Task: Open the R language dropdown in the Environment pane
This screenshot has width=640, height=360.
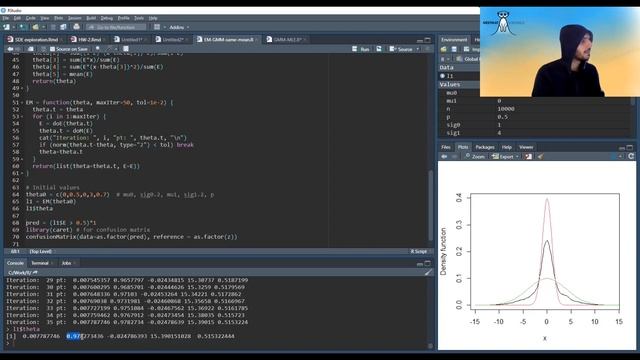Action: (444, 59)
